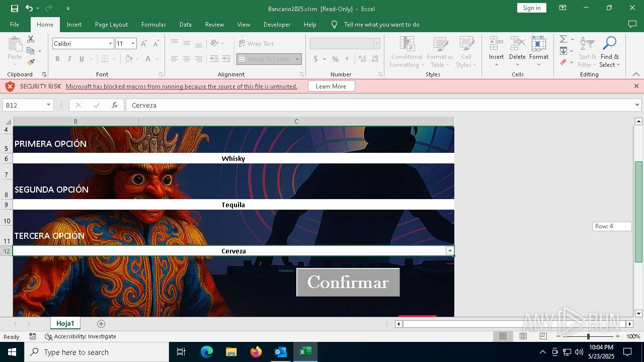Open Find & Select menu

click(x=610, y=52)
